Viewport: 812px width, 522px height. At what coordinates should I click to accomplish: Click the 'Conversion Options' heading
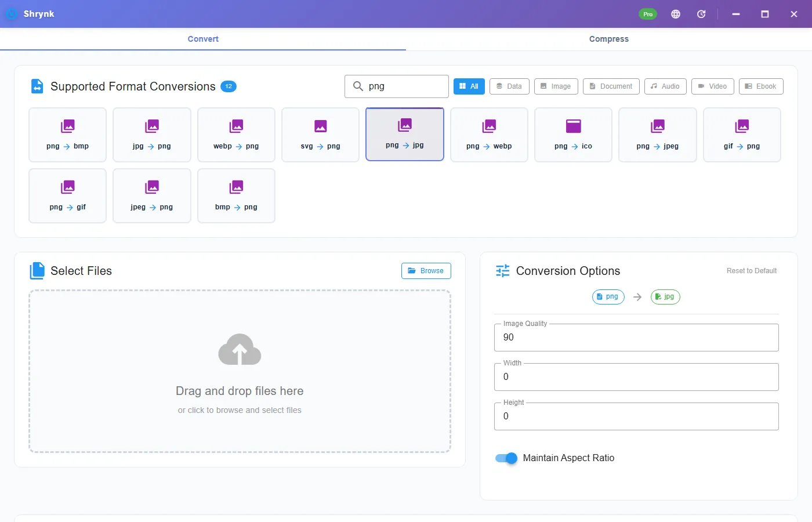568,271
